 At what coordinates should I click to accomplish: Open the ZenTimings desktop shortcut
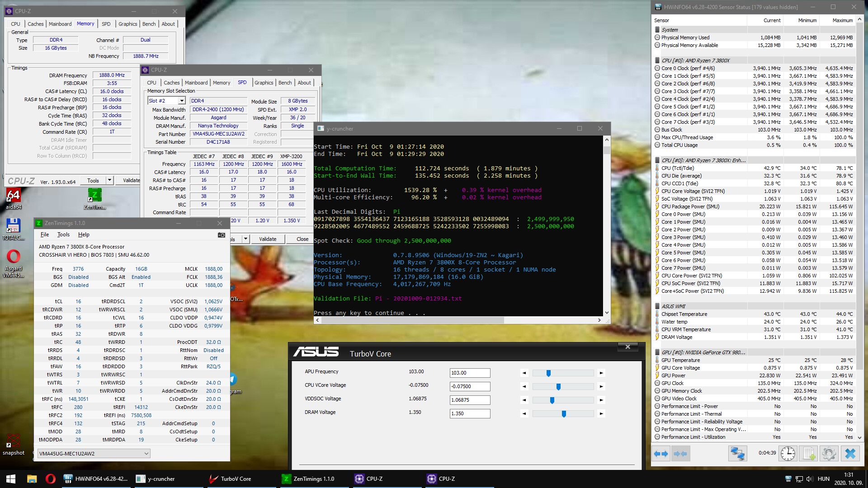(94, 199)
